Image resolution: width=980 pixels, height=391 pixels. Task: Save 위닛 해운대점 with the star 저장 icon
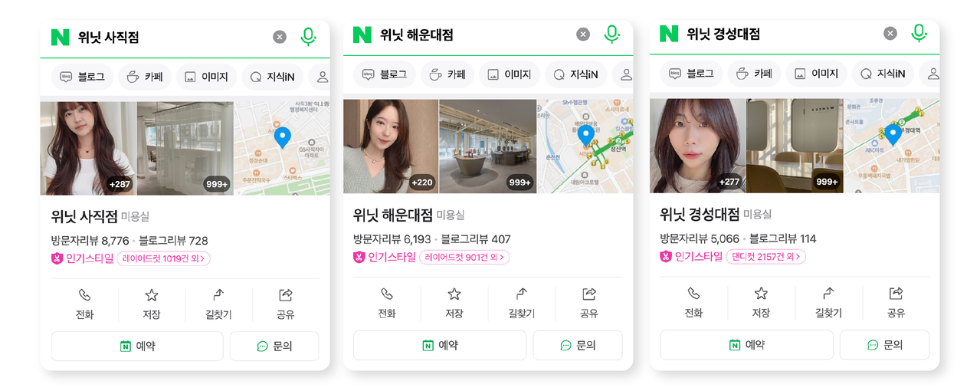point(454,304)
